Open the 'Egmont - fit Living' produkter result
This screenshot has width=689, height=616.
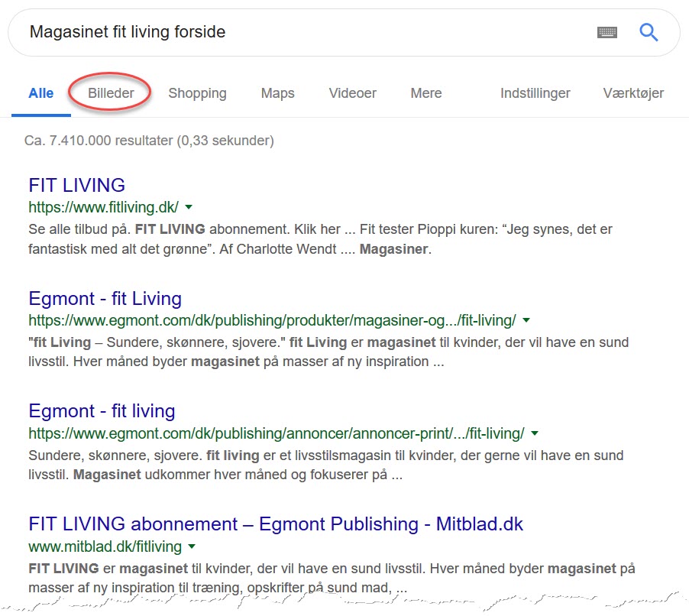click(x=105, y=298)
